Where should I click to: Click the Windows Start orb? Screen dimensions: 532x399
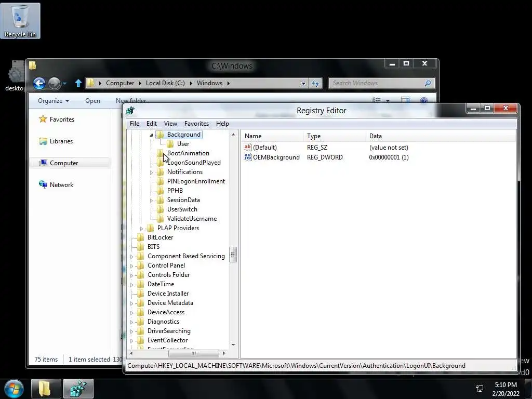[14, 389]
